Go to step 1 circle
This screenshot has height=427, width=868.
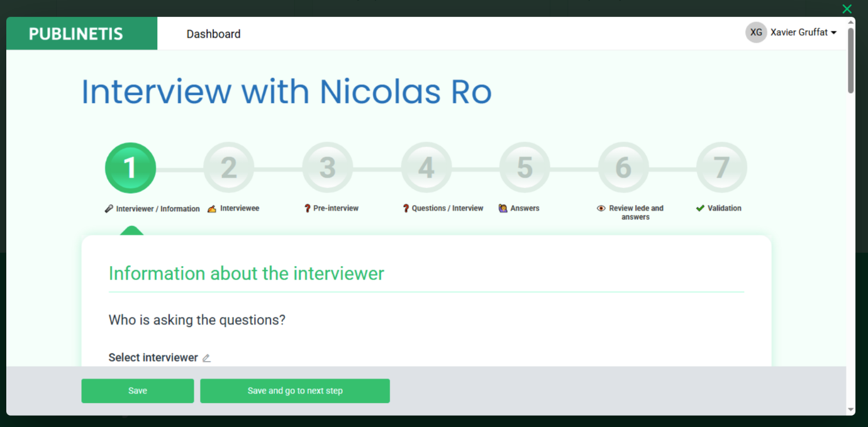(130, 168)
